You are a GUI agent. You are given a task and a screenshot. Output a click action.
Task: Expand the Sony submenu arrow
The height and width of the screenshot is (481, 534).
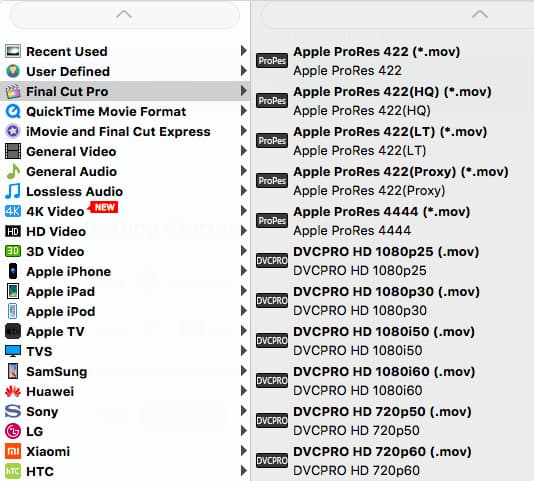tap(244, 410)
